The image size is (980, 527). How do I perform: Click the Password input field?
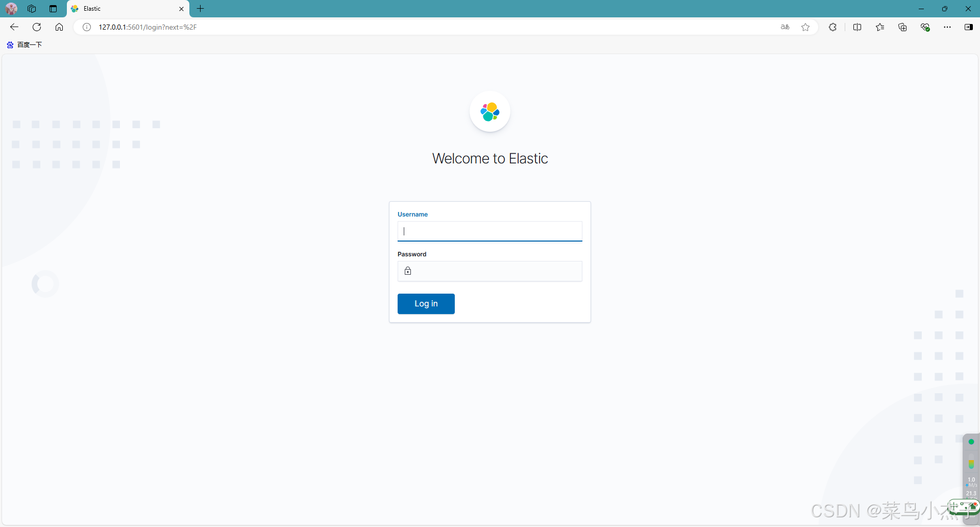tap(489, 271)
